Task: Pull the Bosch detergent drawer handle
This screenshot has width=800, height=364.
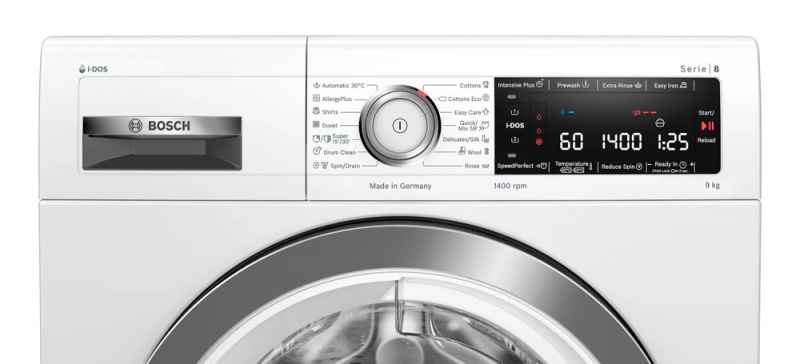Action: (x=162, y=126)
